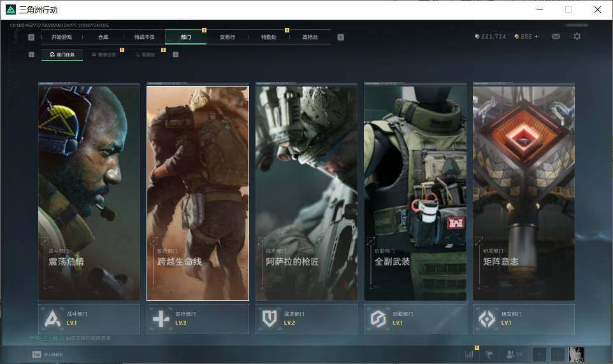
Task: Select the 医疗部门 LV.3 level panel
Action: pyautogui.click(x=198, y=319)
